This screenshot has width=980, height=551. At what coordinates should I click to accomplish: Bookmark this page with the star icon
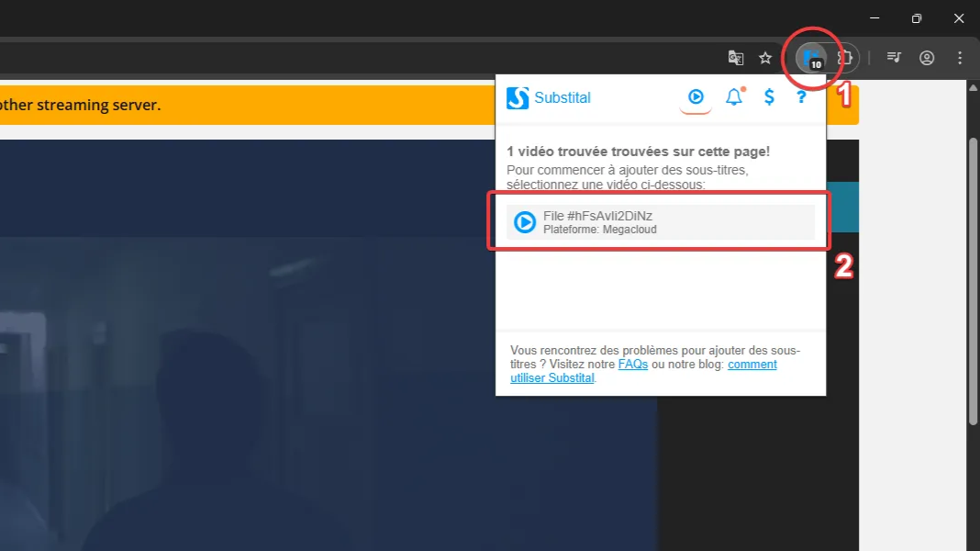pyautogui.click(x=765, y=58)
